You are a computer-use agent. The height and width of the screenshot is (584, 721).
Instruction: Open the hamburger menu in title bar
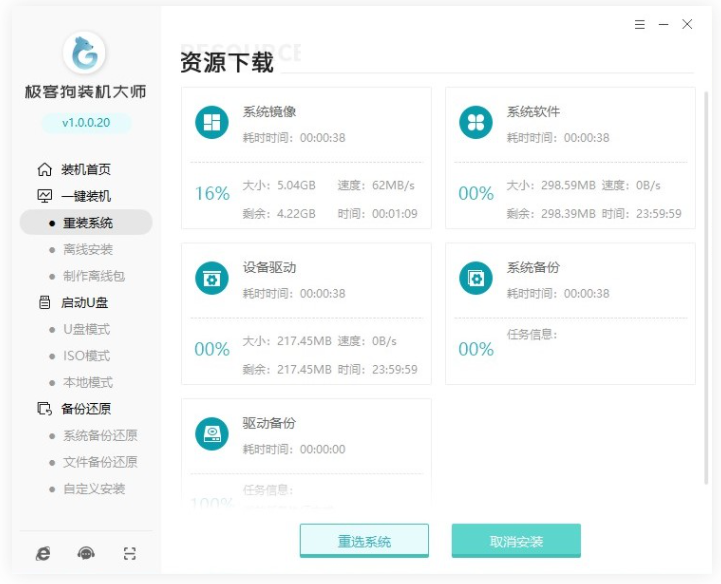[x=640, y=25]
